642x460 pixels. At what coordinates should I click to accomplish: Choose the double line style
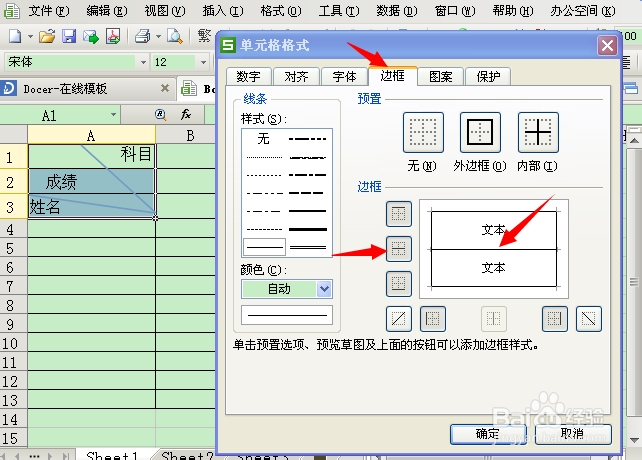point(307,247)
